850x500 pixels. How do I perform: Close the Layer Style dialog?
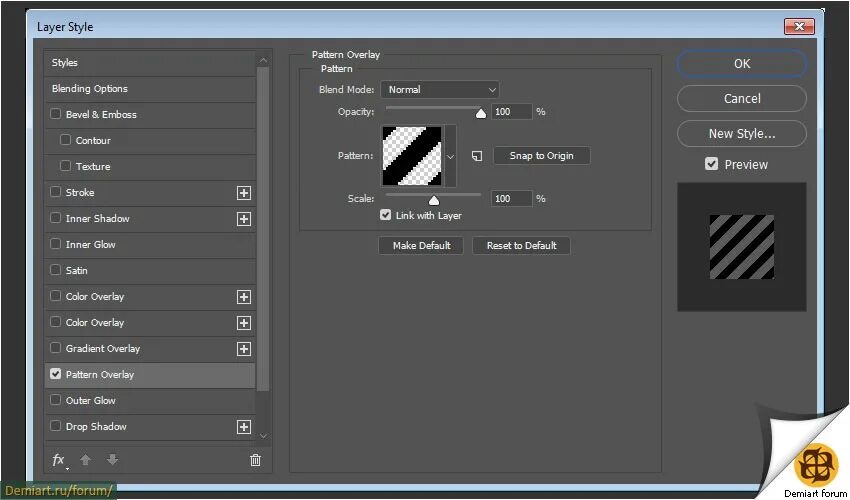pyautogui.click(x=799, y=26)
